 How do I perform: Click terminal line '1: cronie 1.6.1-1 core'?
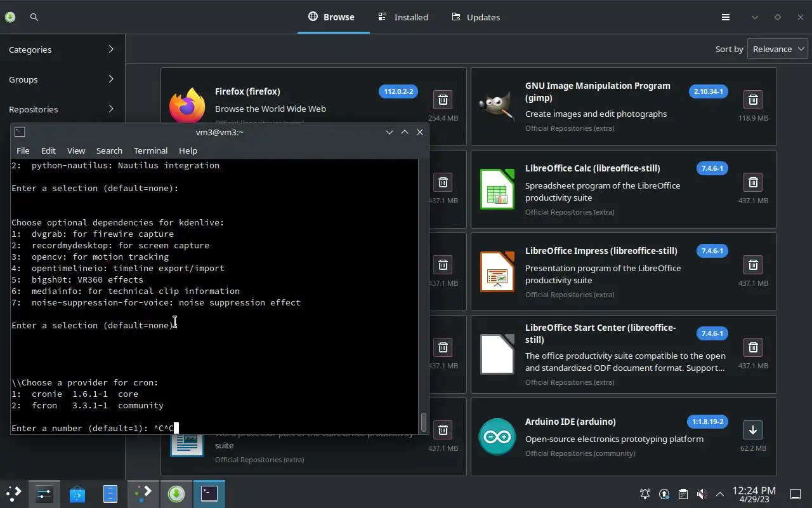pyautogui.click(x=75, y=394)
